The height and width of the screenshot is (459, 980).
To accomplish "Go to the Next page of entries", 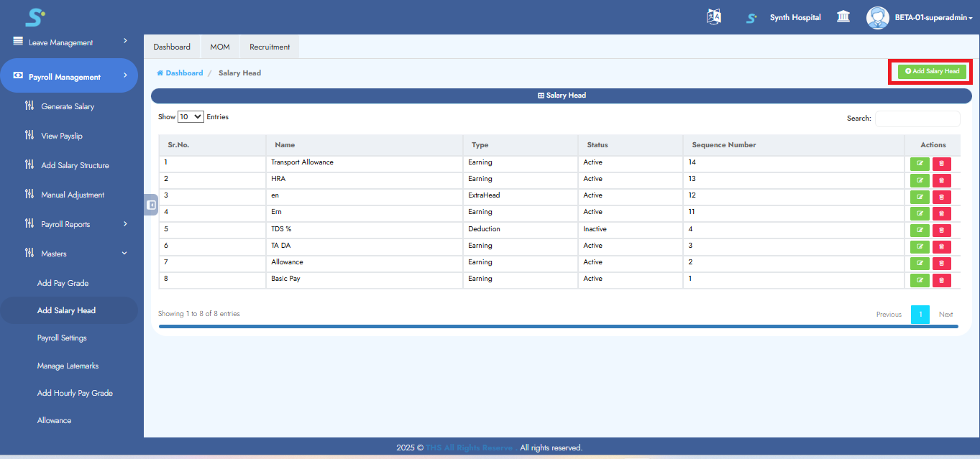I will point(945,315).
